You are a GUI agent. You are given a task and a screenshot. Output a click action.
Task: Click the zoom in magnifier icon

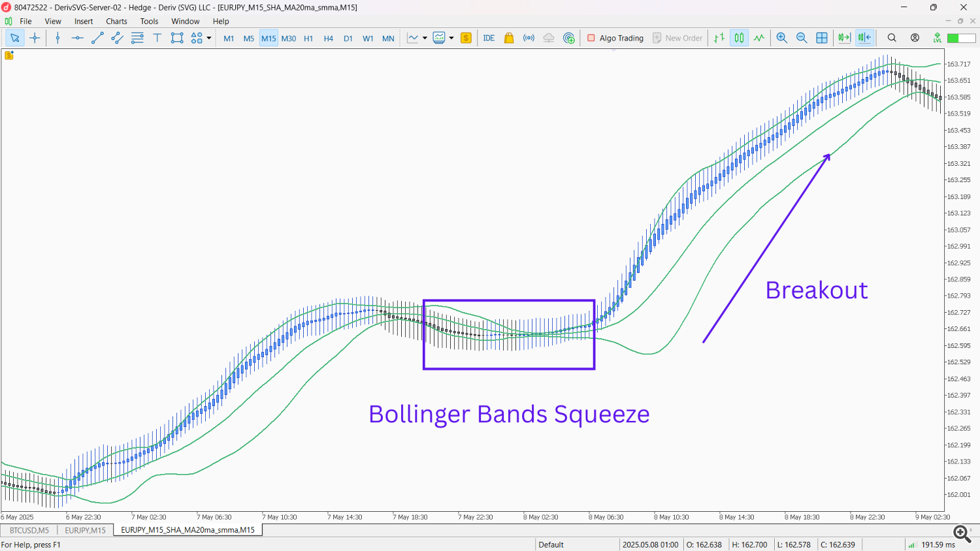781,38
